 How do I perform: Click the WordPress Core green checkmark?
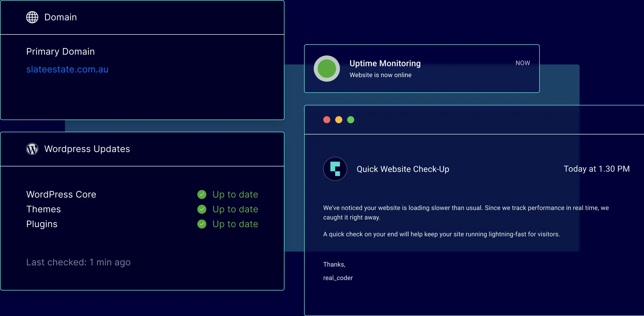click(x=202, y=194)
